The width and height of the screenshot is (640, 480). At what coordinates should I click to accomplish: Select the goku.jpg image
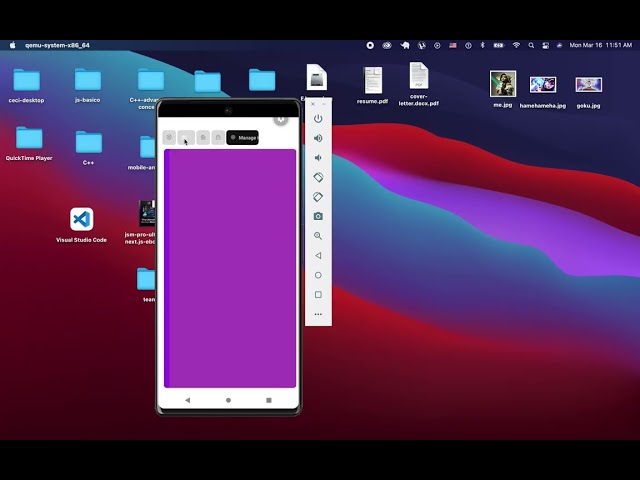[589, 92]
